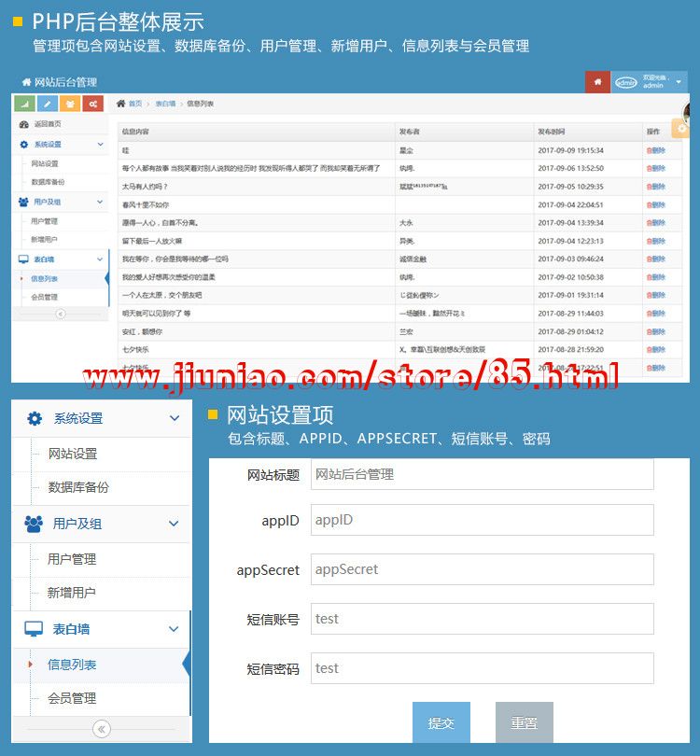Click the enlarged sidebar double-arrow collapse button
Screen dimensions: 700x756
pos(102,729)
